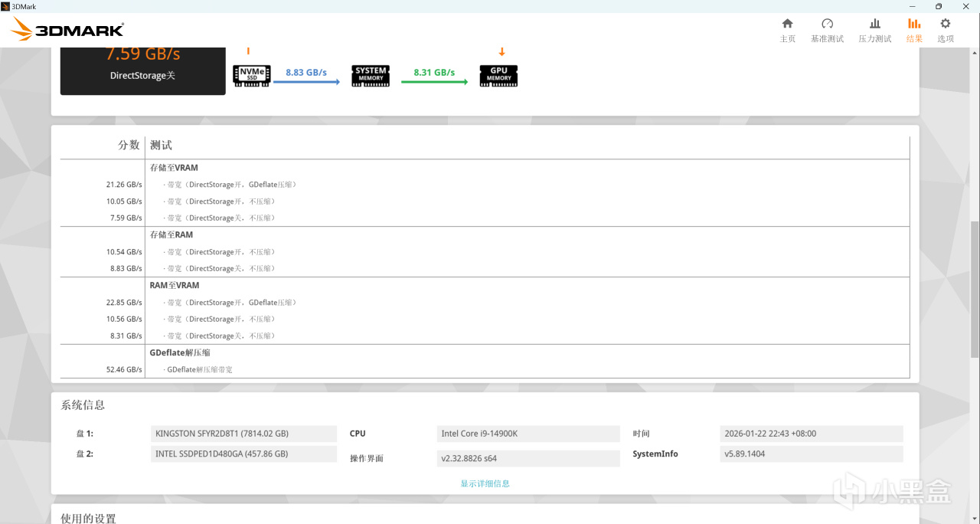Click the 10.54 GB/s score value

(124, 252)
